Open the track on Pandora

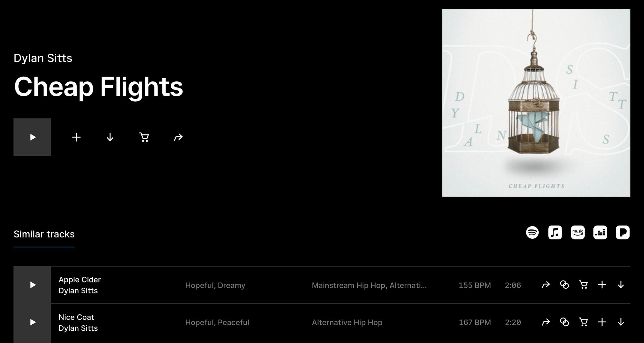tap(623, 232)
